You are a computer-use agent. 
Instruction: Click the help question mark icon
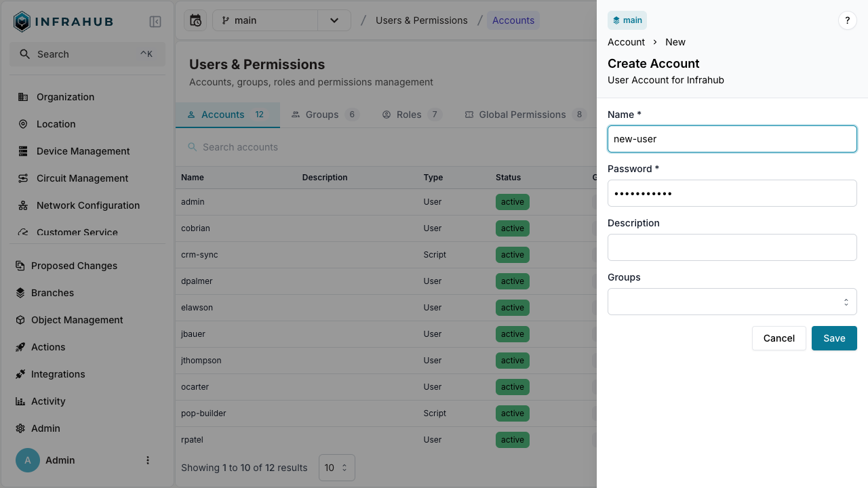[847, 20]
